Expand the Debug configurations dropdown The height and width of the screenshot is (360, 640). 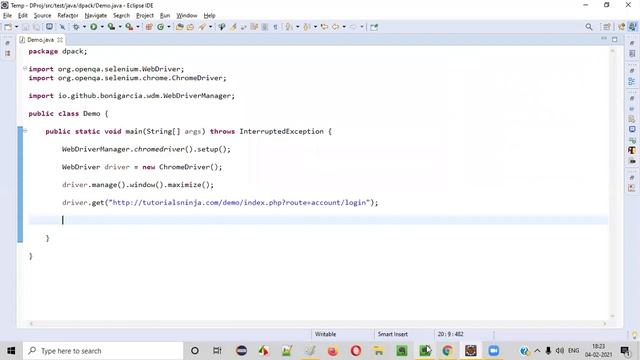[x=84, y=27]
